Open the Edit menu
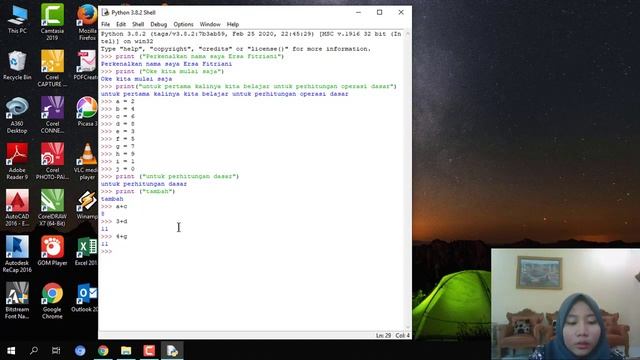The image size is (640, 360). tap(121, 24)
